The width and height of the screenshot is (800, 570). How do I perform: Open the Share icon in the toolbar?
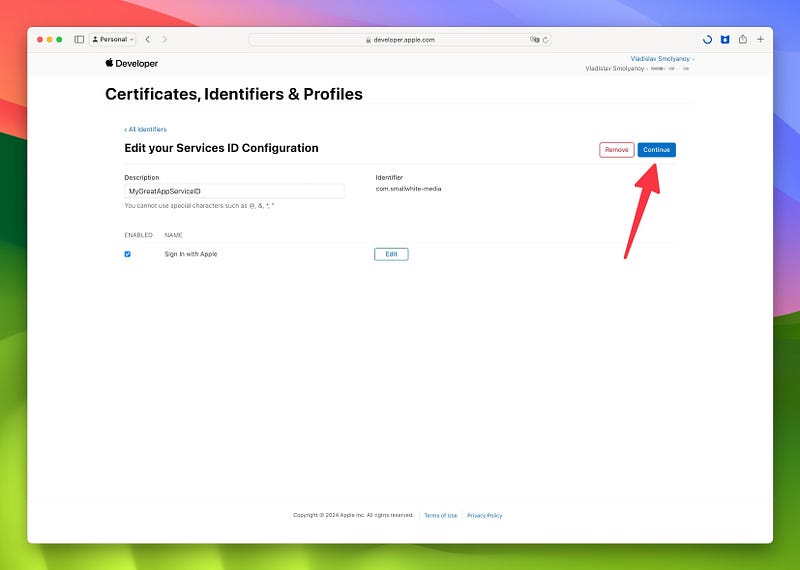click(743, 39)
